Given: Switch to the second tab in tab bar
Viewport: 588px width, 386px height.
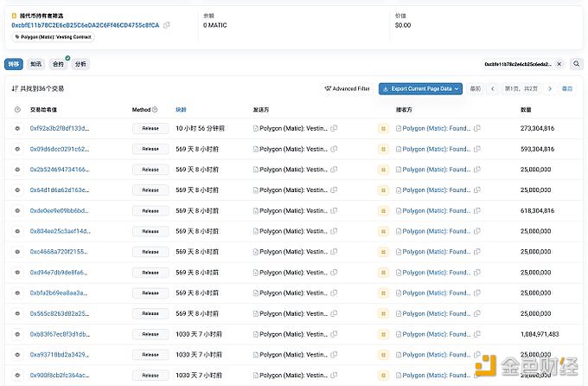Looking at the screenshot, I should 36,64.
